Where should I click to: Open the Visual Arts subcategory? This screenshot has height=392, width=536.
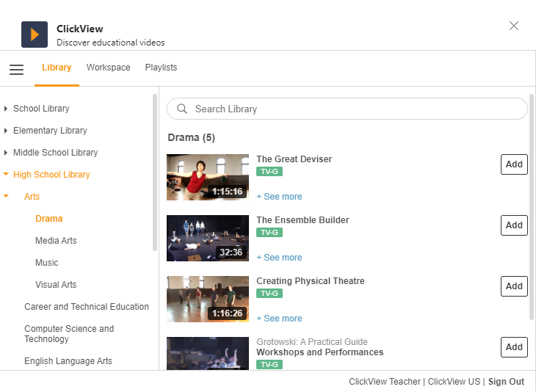click(56, 285)
